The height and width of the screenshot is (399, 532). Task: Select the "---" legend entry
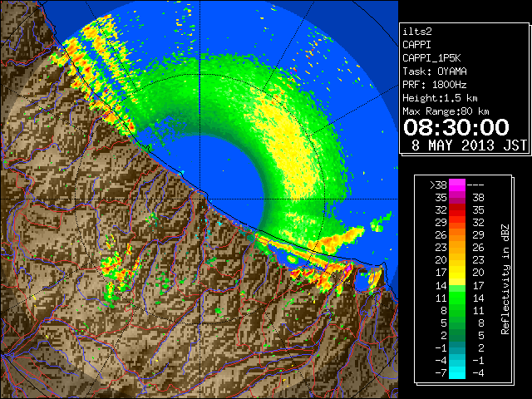point(475,185)
